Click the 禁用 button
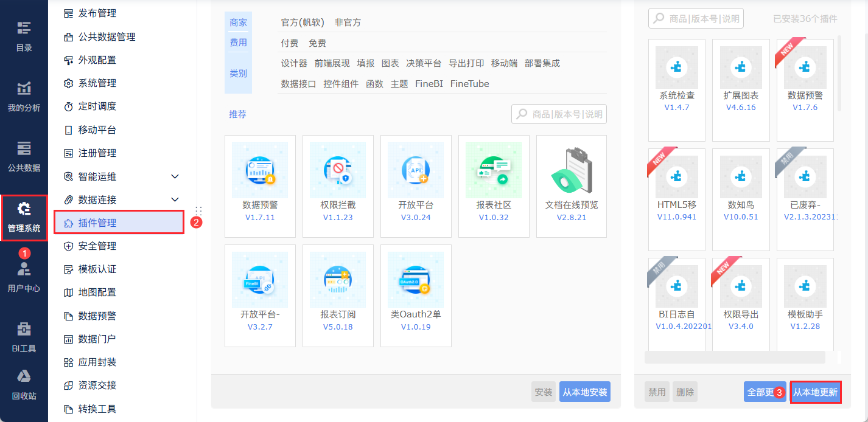 pos(657,392)
